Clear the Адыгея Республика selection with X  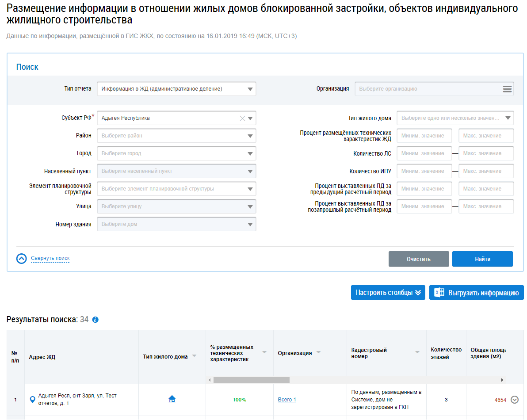point(242,118)
